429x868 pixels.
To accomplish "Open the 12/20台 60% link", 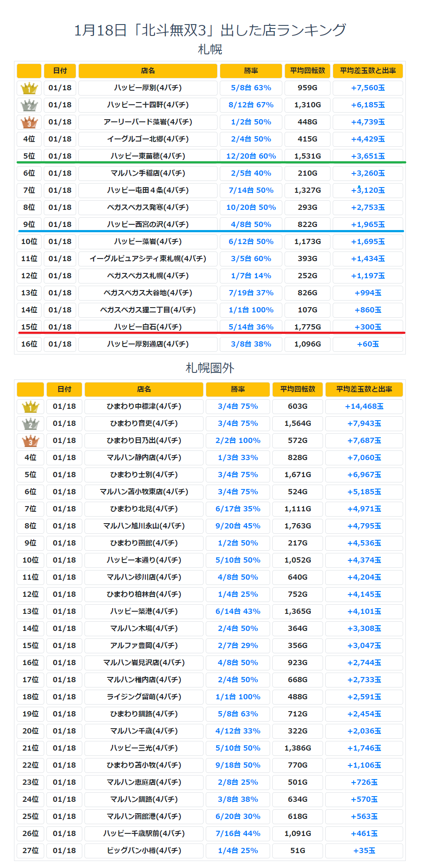I will click(251, 156).
